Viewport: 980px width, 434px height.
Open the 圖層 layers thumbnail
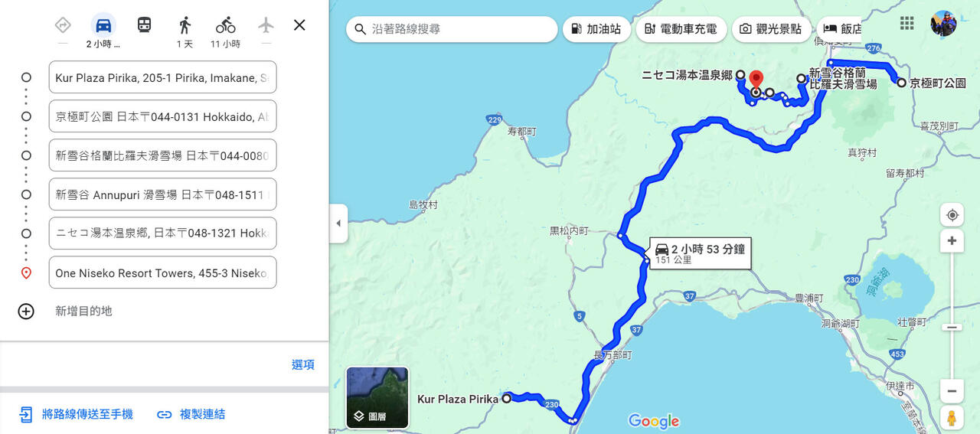[x=377, y=398]
